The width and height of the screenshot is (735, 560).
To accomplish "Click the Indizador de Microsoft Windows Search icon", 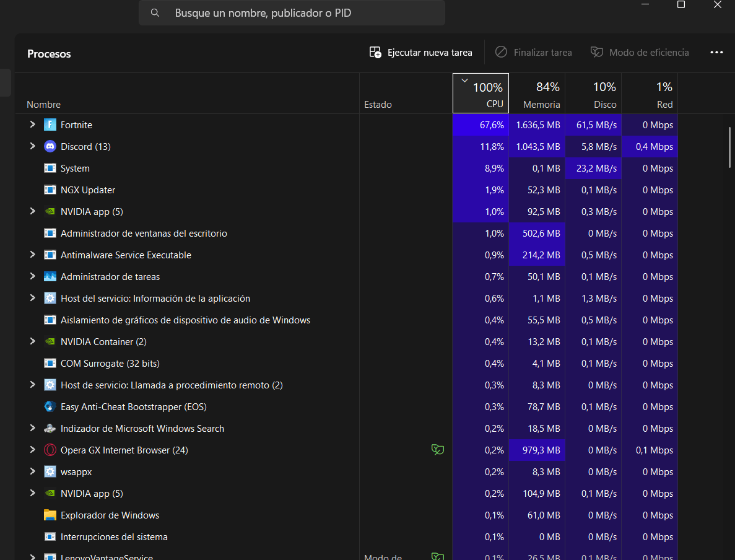I will 50,428.
